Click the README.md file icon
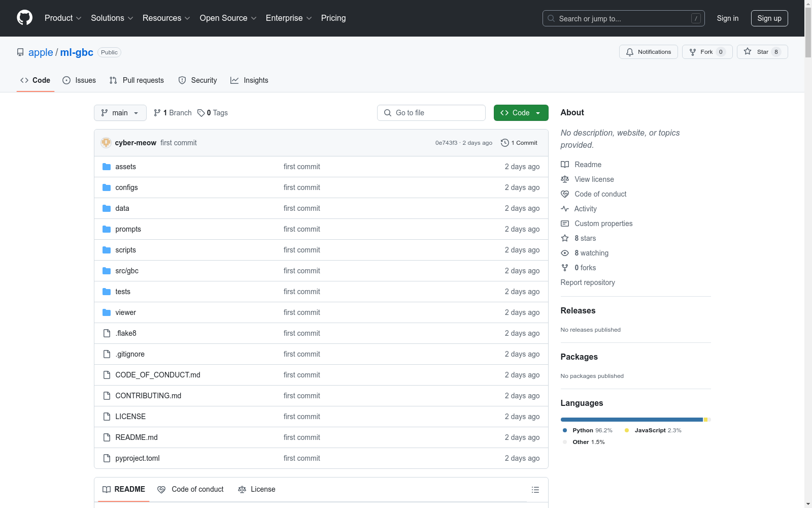The width and height of the screenshot is (812, 508). [x=107, y=437]
